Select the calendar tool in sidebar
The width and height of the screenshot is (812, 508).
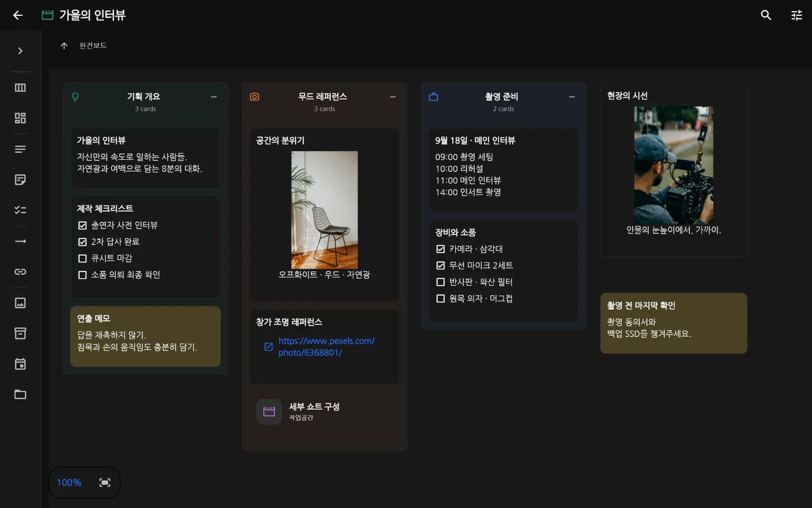(x=20, y=364)
